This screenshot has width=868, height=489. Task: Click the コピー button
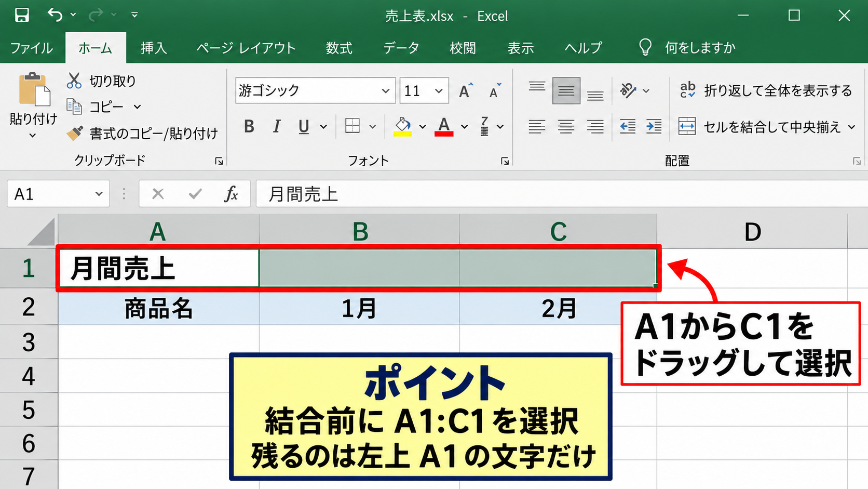[95, 107]
